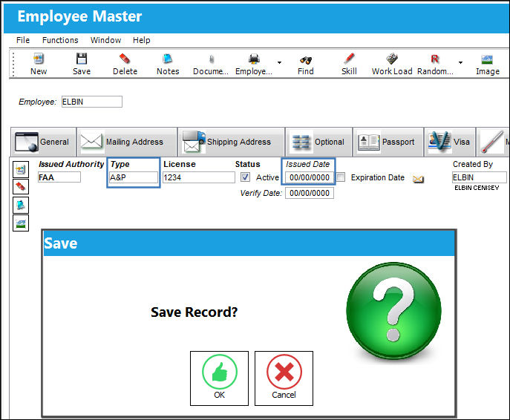Open the Window menu
510x420 pixels.
(105, 40)
